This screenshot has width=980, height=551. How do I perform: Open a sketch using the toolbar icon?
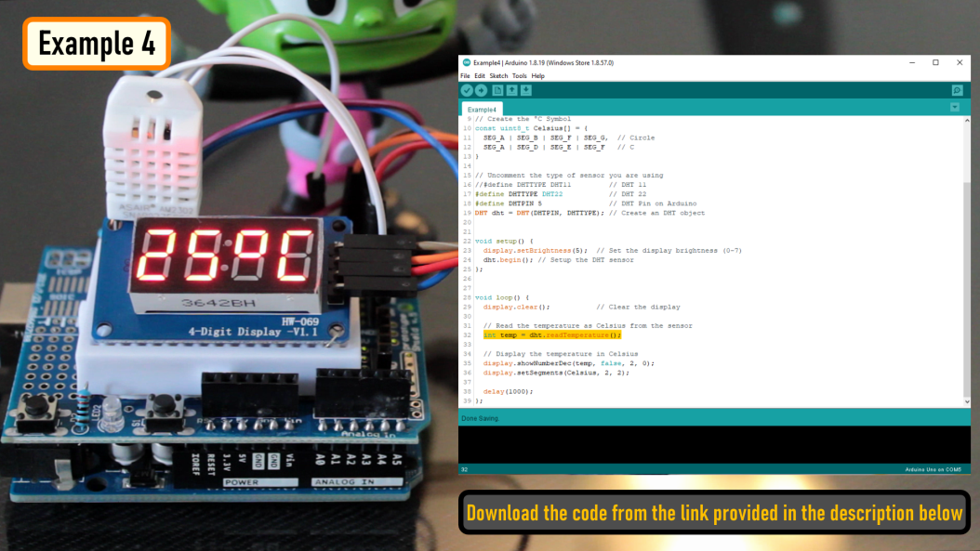(512, 90)
